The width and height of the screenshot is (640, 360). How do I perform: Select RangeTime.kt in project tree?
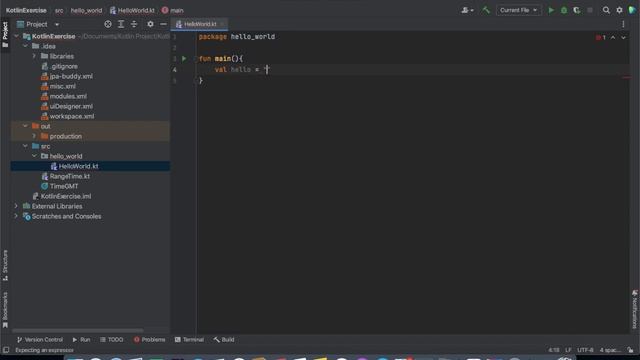[69, 176]
